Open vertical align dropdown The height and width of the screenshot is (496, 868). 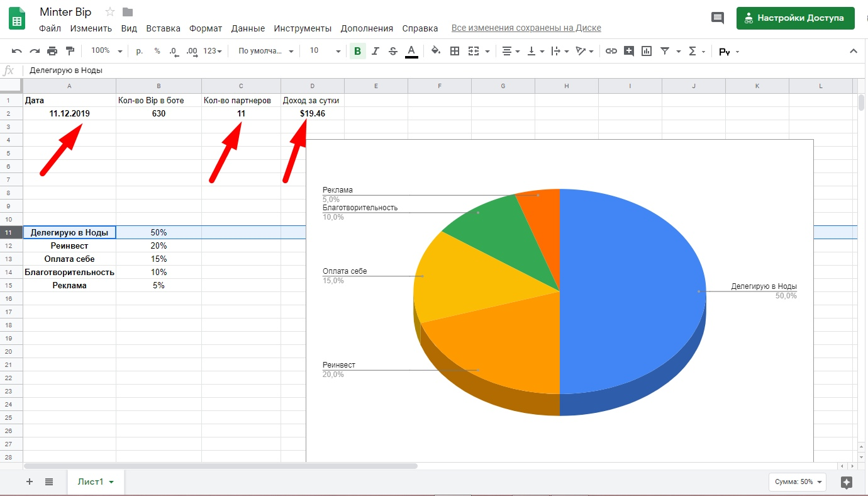click(535, 51)
